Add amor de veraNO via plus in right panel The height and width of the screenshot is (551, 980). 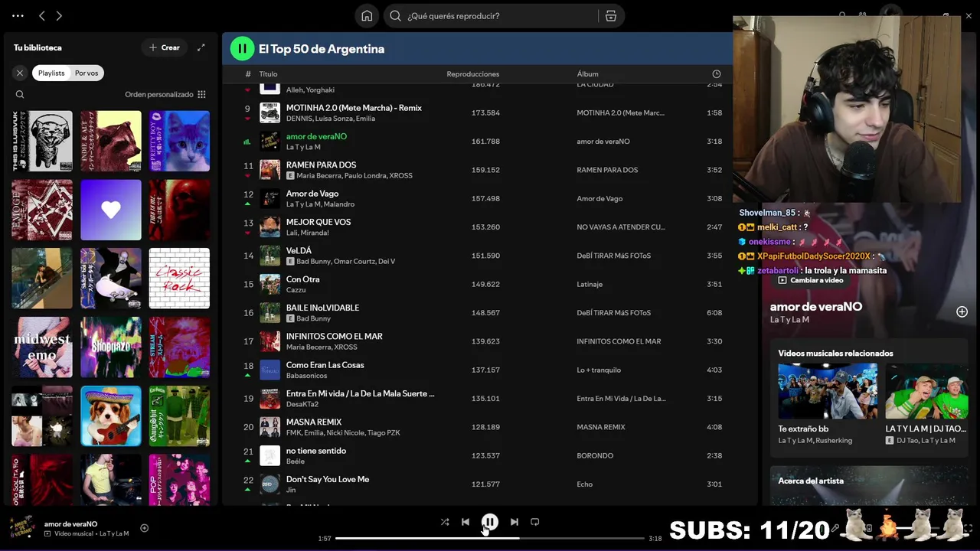[x=962, y=311]
